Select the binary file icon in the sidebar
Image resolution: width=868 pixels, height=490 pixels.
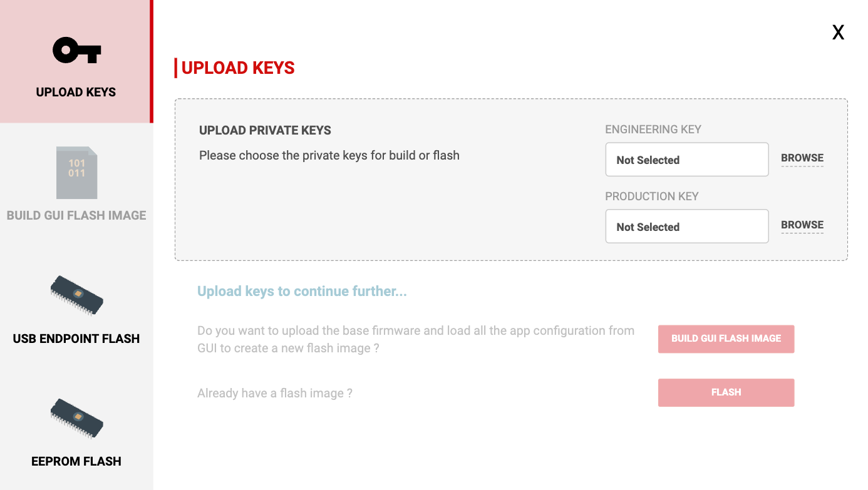click(x=76, y=173)
